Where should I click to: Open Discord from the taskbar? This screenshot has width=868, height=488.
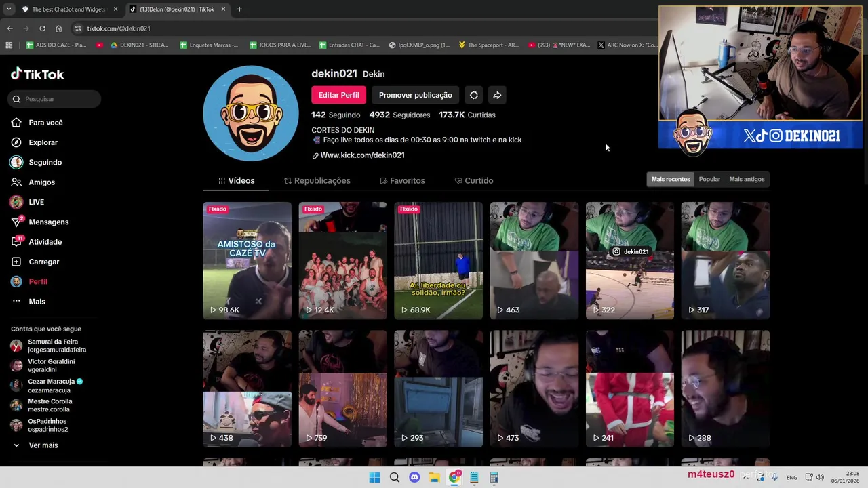(414, 477)
